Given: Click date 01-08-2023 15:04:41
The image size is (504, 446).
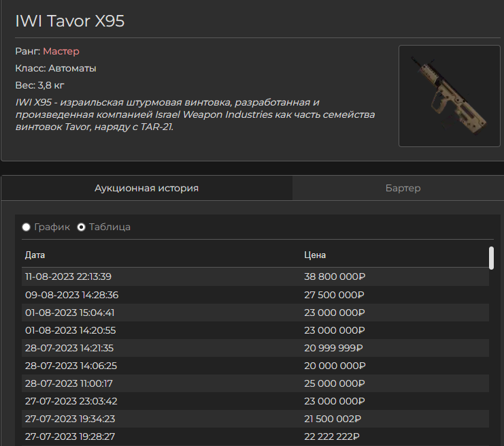Looking at the screenshot, I should [x=70, y=313].
